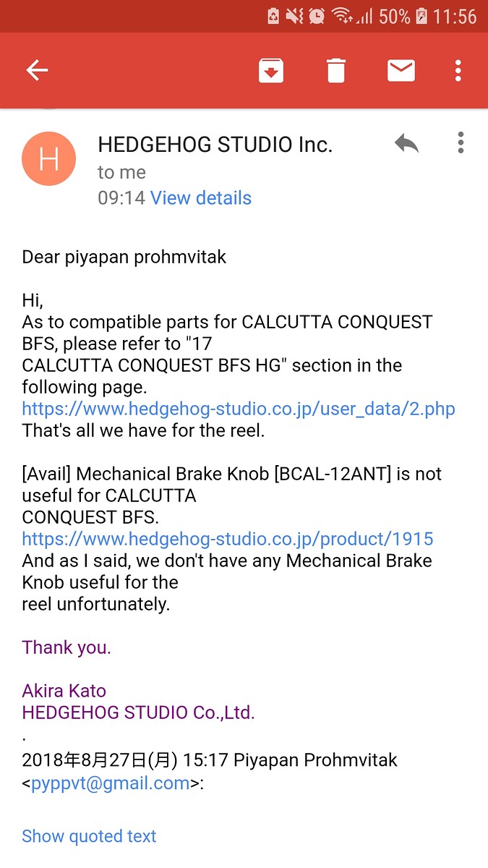Open the product/1915 hedgehog-studio link

pyautogui.click(x=228, y=539)
